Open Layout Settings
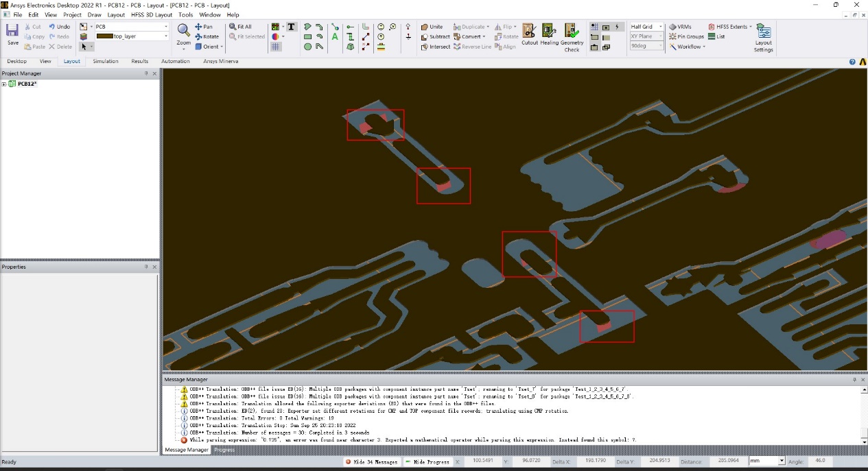This screenshot has width=868, height=471. coord(763,38)
